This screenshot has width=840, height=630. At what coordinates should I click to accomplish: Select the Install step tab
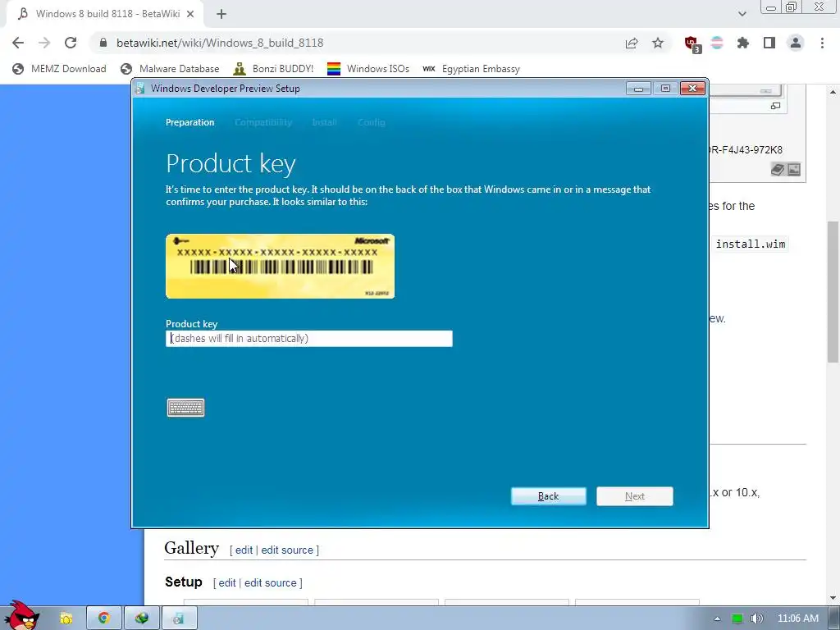click(325, 122)
